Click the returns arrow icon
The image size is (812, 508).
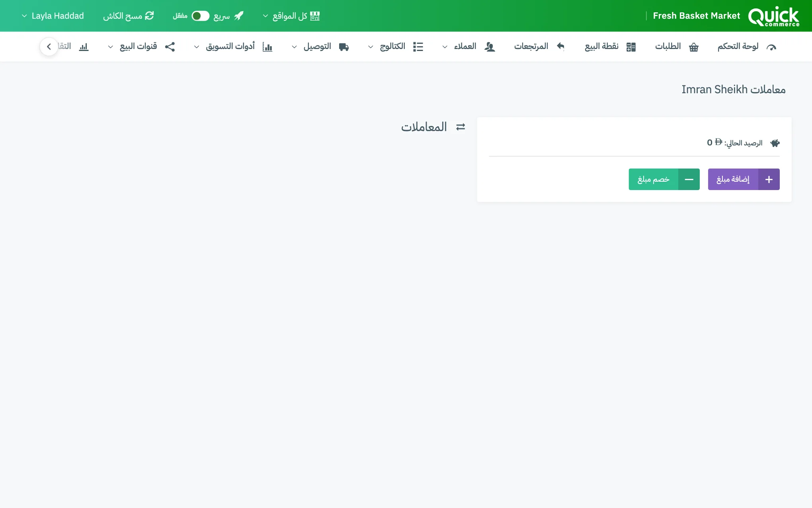pos(560,47)
